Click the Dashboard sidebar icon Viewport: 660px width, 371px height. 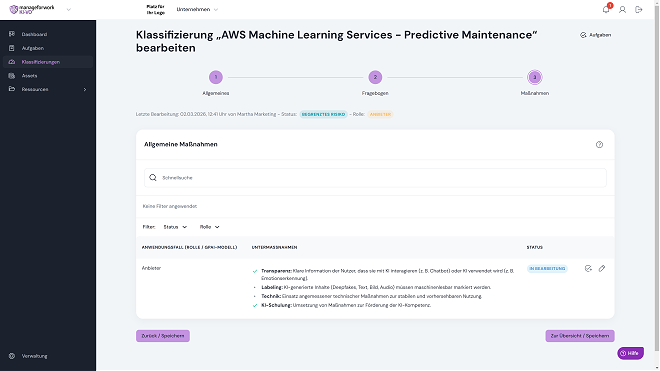(x=12, y=34)
